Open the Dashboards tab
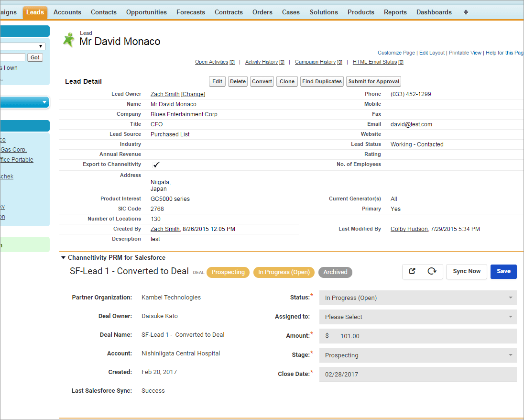 434,12
